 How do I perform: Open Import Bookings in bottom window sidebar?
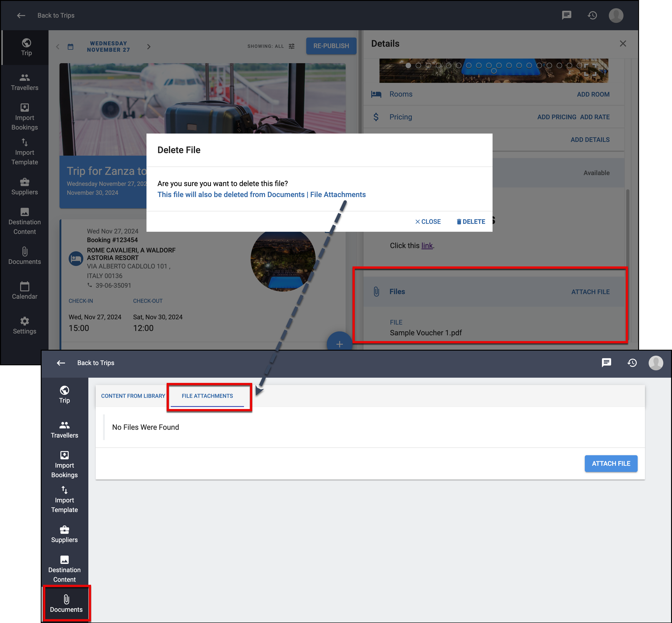coord(64,465)
